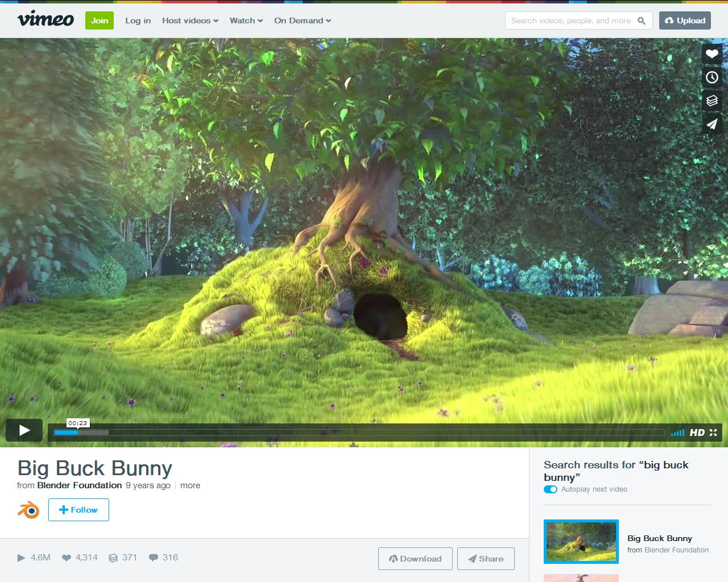Expand the Watch menu

(x=246, y=20)
